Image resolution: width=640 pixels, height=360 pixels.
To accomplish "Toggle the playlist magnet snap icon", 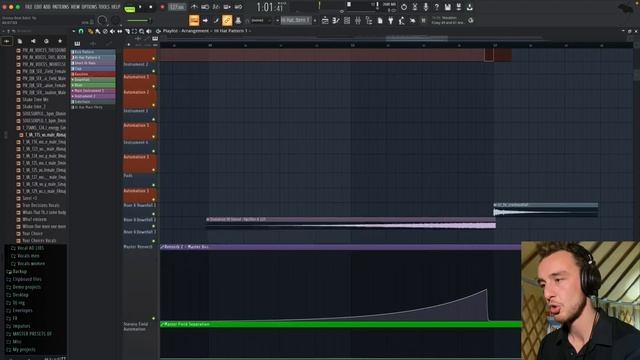I will pos(81,31).
